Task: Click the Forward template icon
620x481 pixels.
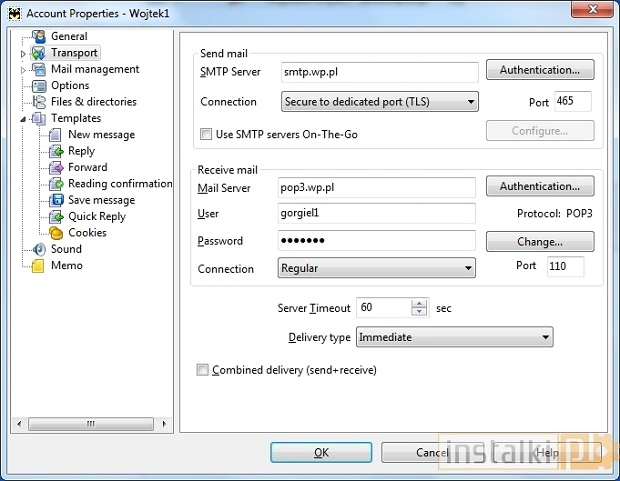Action: point(57,168)
